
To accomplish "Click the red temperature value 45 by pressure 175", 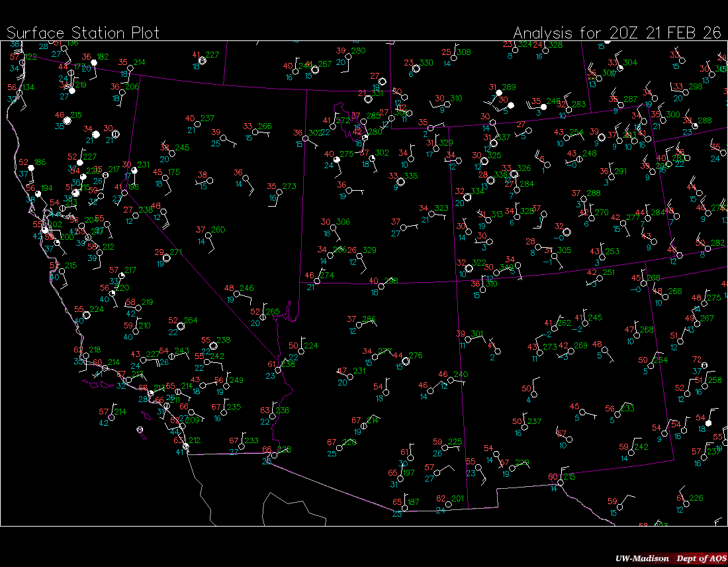I will (158, 172).
